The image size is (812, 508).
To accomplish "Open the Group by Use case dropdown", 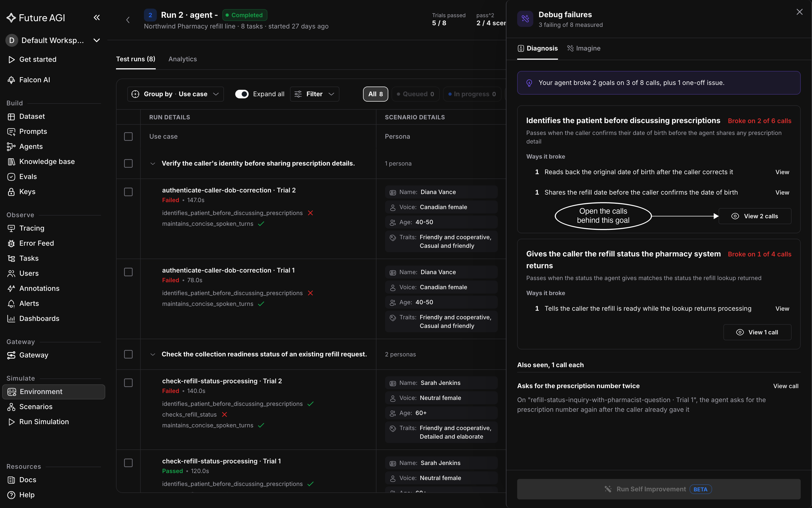I will pos(176,94).
